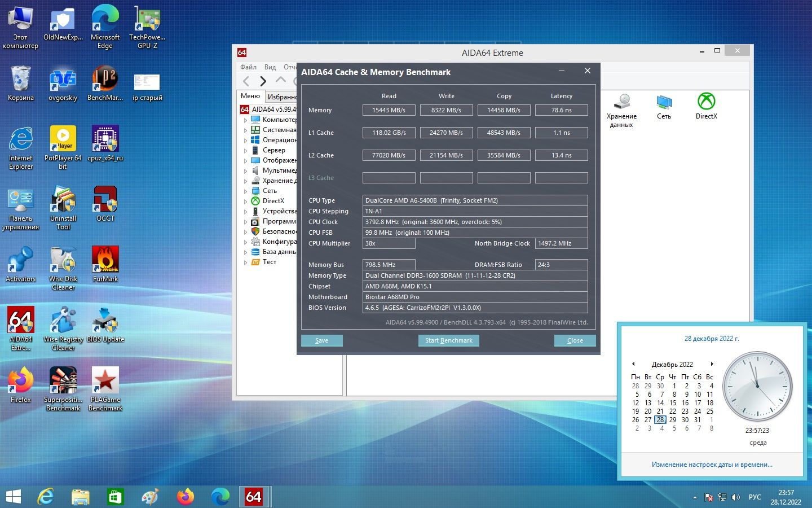The width and height of the screenshot is (812, 508).
Task: Go to previous month in calendar
Action: tap(633, 364)
